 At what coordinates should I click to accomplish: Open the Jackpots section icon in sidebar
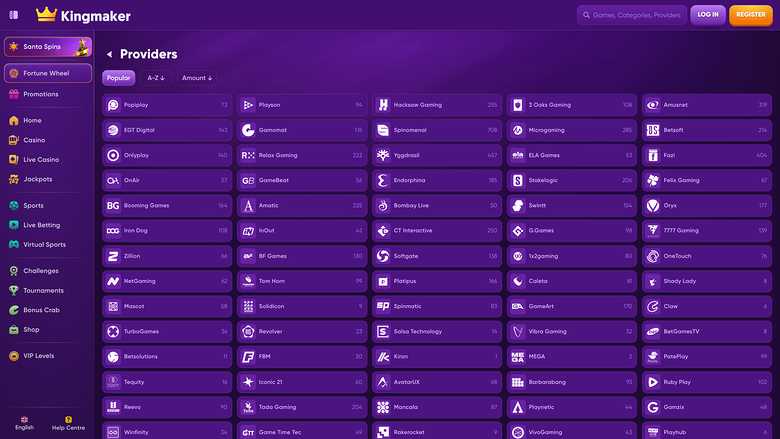coord(14,179)
